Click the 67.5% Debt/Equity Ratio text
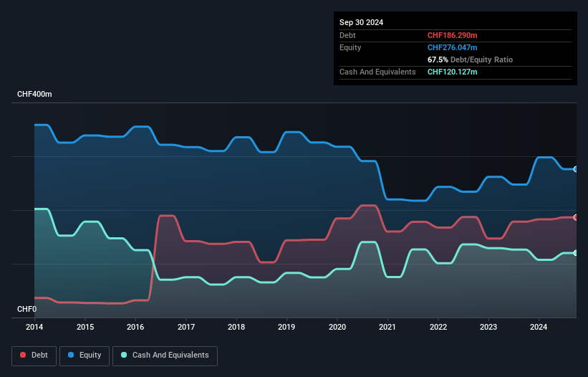 (x=470, y=59)
